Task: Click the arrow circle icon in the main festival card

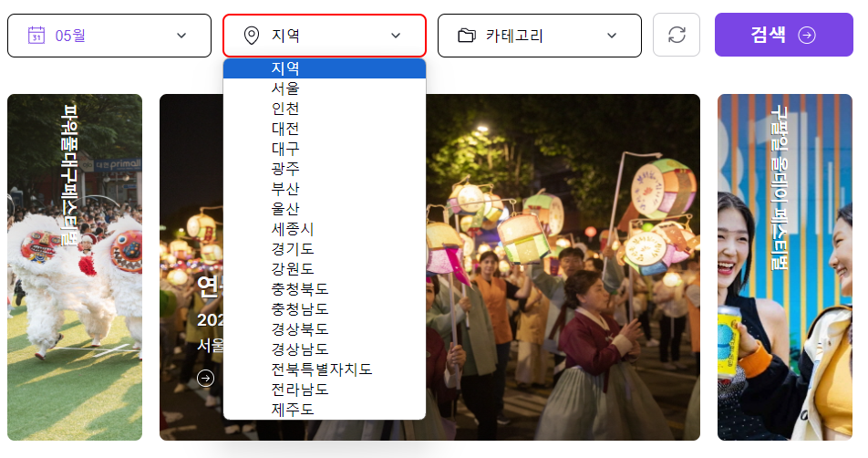Action: [x=206, y=379]
